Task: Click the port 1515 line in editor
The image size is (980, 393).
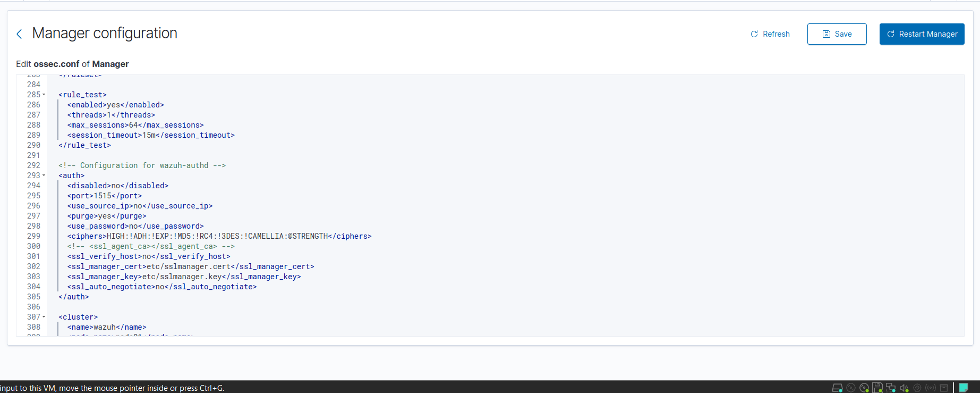Action: [105, 196]
